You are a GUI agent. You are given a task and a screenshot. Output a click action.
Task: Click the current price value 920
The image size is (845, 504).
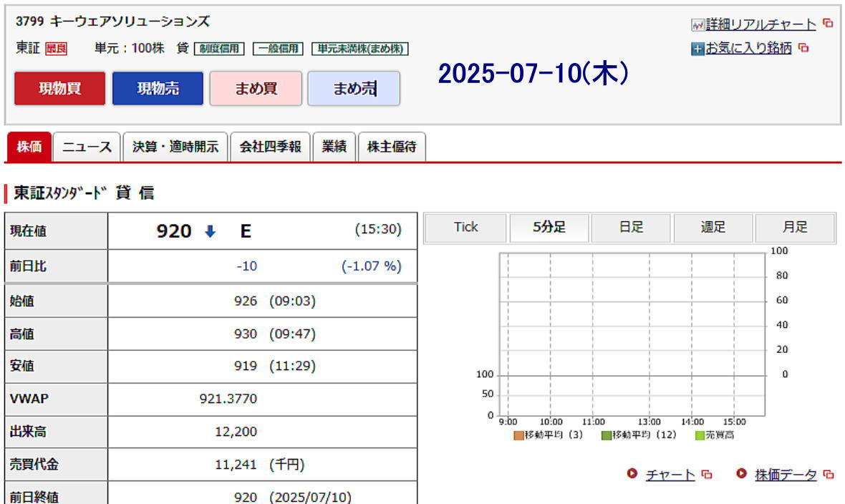tap(174, 231)
